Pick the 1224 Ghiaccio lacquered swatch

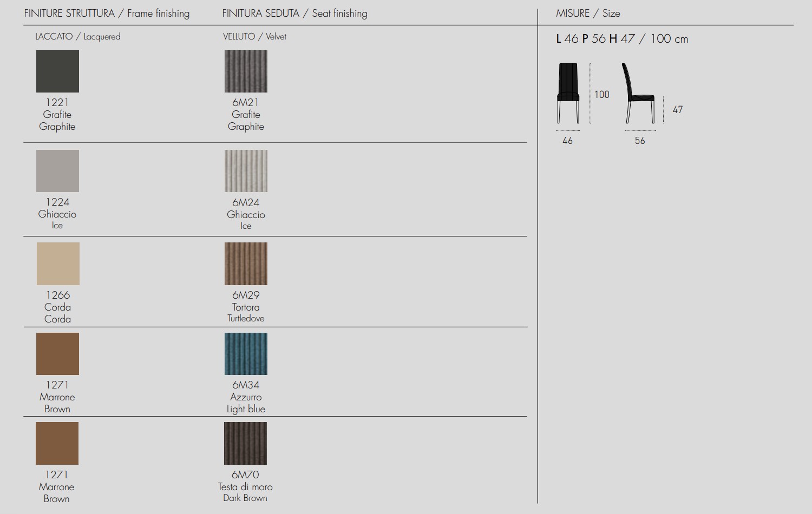(57, 171)
